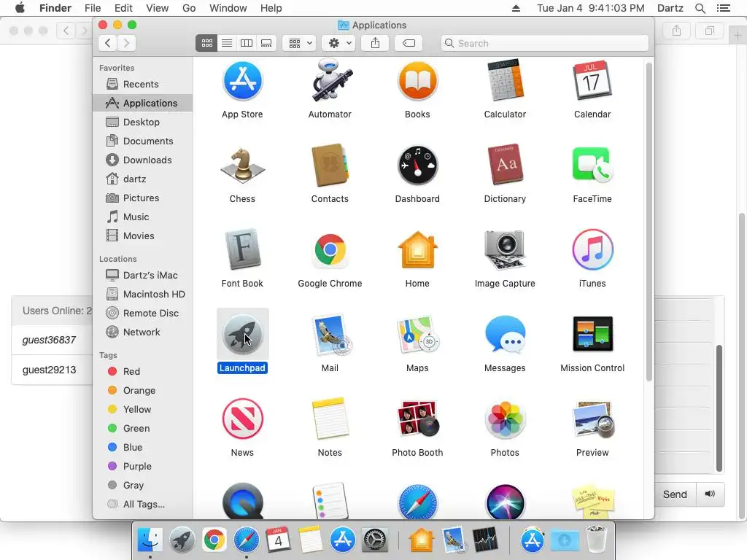This screenshot has width=747, height=560.
Task: Select the Font Book app icon
Action: pyautogui.click(x=242, y=249)
